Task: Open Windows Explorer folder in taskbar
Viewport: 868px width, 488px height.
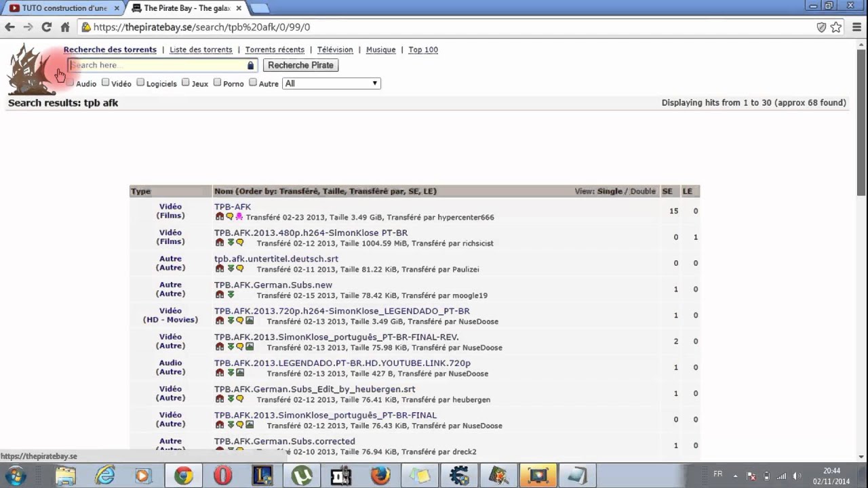Action: 66,476
